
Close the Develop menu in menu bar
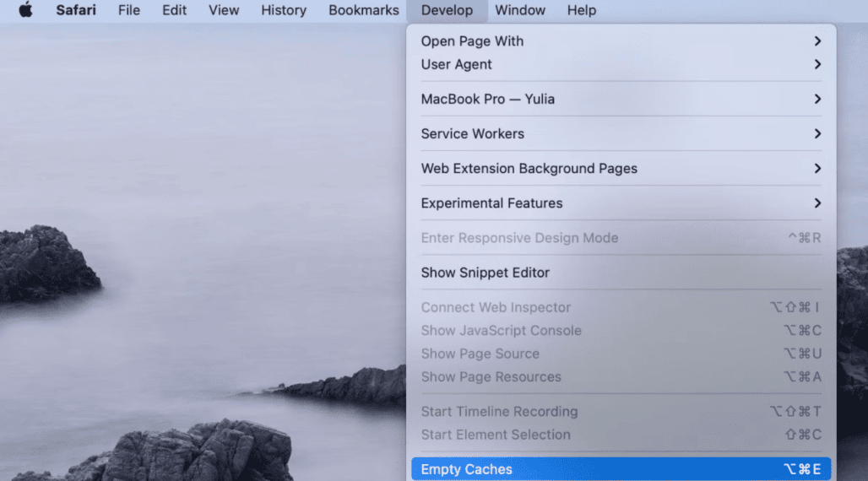tap(447, 10)
